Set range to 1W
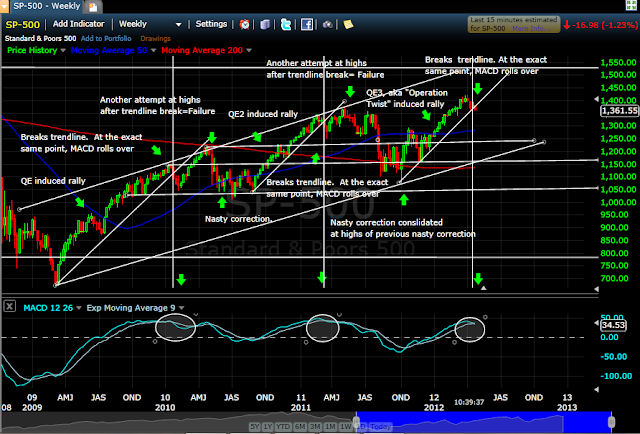The width and height of the screenshot is (640, 434). [x=345, y=426]
